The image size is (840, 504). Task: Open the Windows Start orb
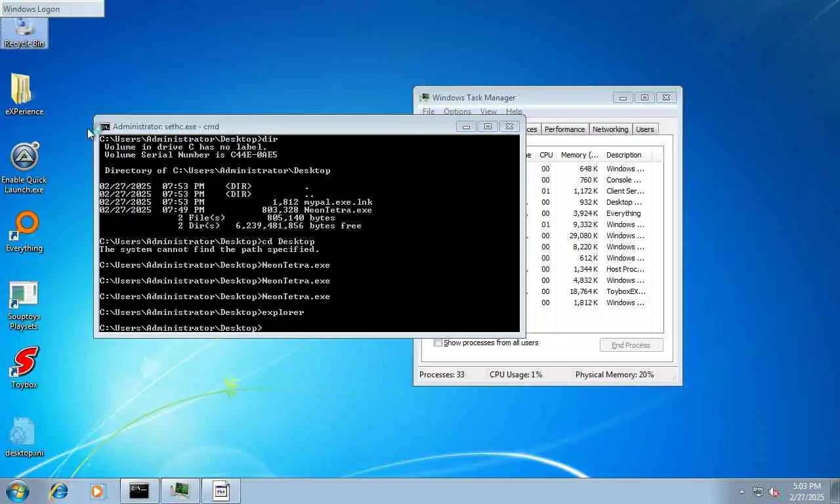[x=18, y=491]
